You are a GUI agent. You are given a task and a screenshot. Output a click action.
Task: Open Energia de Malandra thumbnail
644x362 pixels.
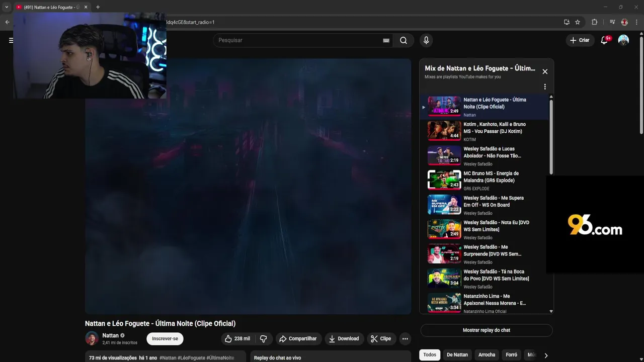click(x=444, y=180)
